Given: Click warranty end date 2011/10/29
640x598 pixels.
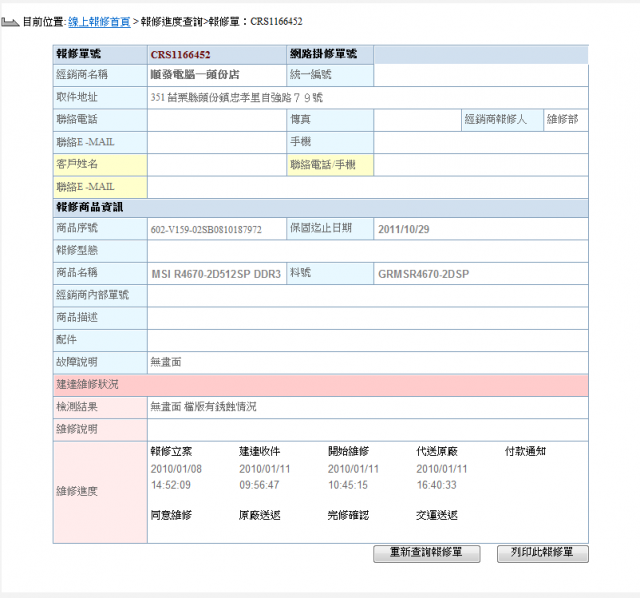Looking at the screenshot, I should pyautogui.click(x=404, y=229).
